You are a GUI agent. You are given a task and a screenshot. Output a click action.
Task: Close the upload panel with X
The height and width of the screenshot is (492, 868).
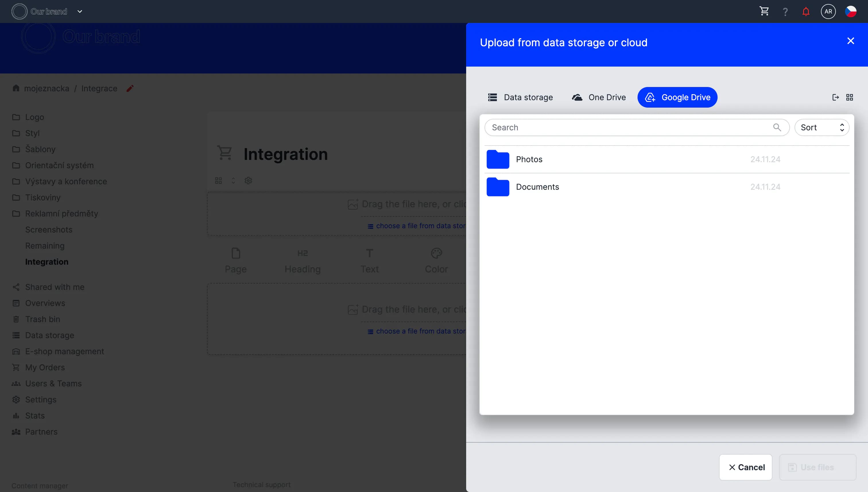tap(850, 41)
